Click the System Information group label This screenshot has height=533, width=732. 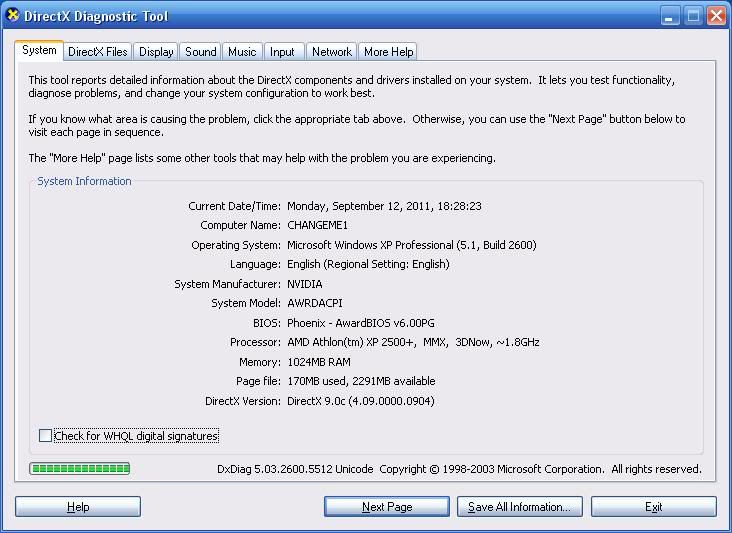[x=84, y=181]
